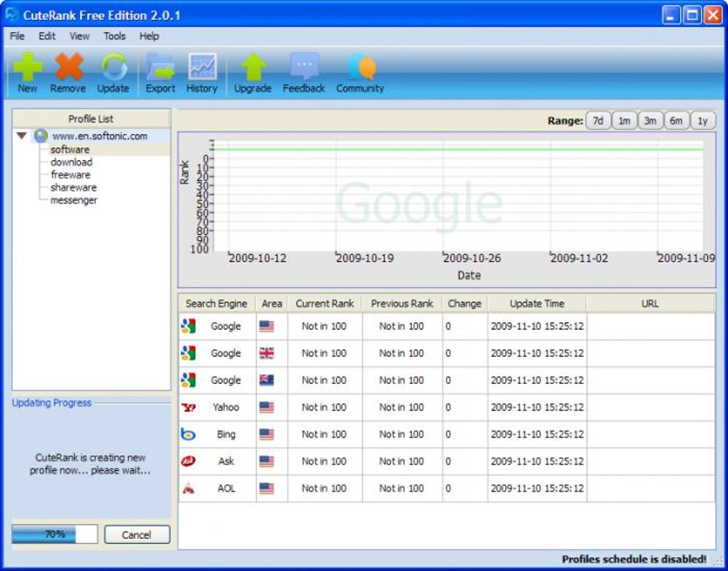Click the AOL logo icon

(x=188, y=488)
